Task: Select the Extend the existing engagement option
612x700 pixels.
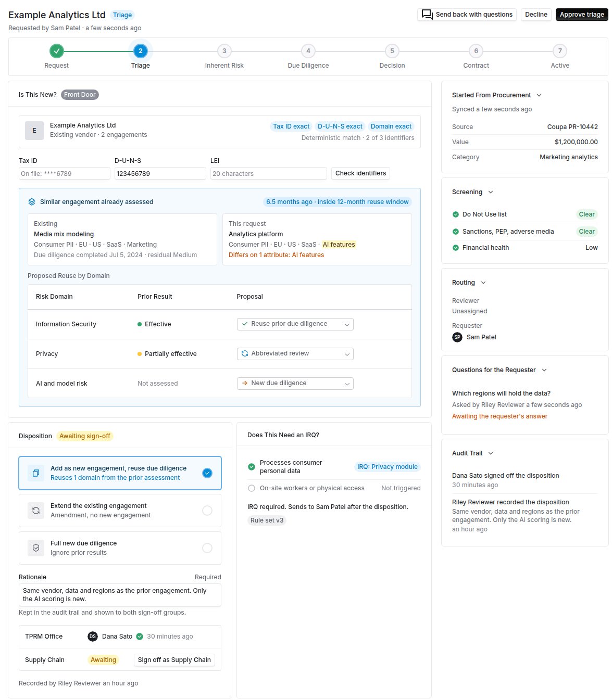Action: pyautogui.click(x=120, y=511)
